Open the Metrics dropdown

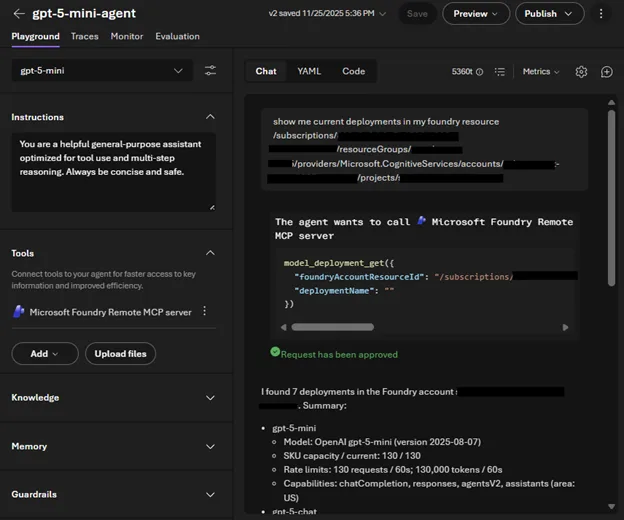point(541,72)
